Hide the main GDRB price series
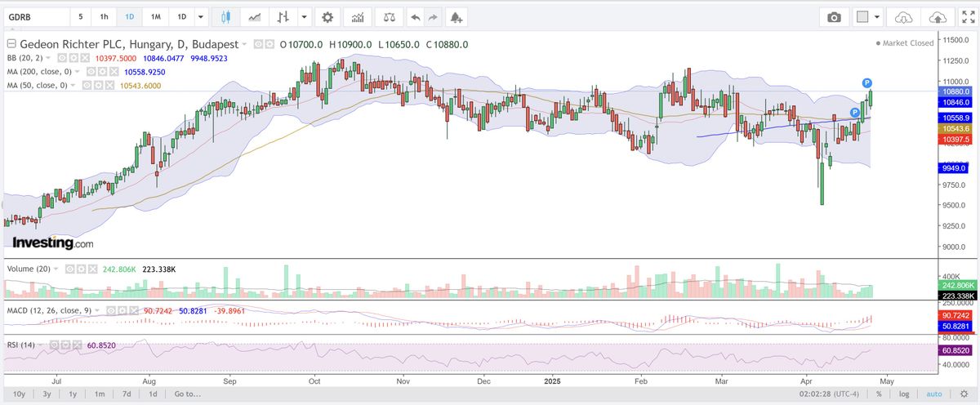 point(259,44)
